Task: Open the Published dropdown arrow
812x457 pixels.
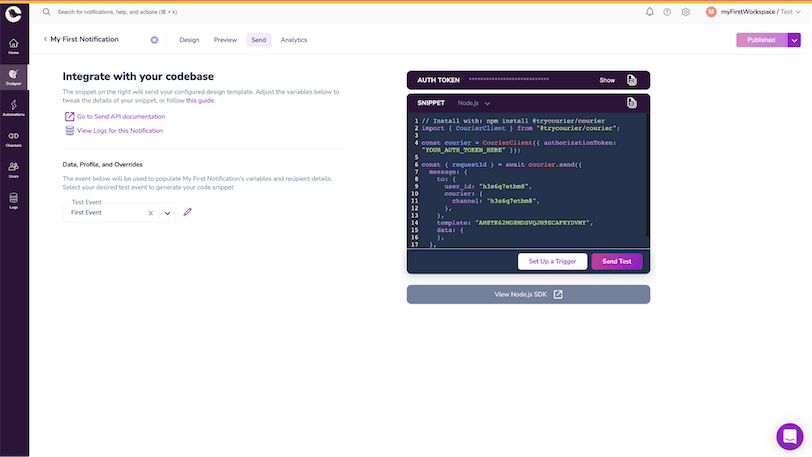Action: [x=794, y=40]
